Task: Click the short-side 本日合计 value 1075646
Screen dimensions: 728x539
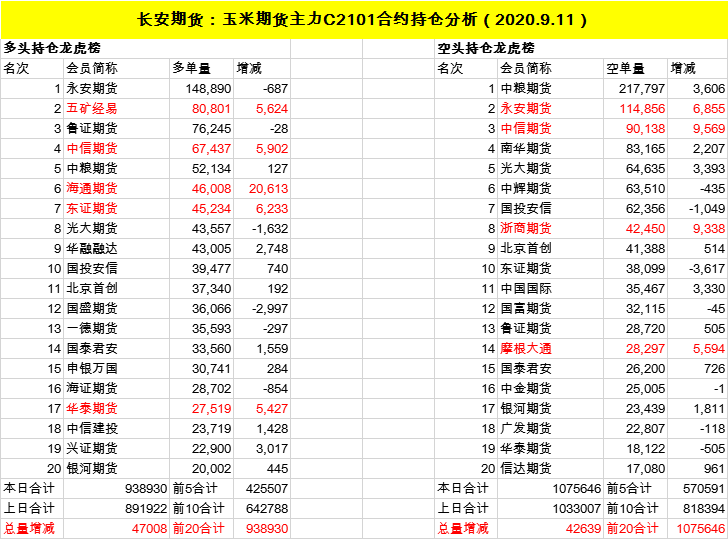Action: click(x=551, y=488)
